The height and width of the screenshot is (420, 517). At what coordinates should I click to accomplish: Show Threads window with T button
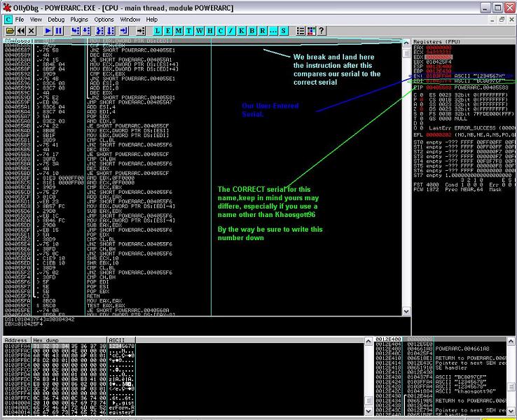coord(189,31)
